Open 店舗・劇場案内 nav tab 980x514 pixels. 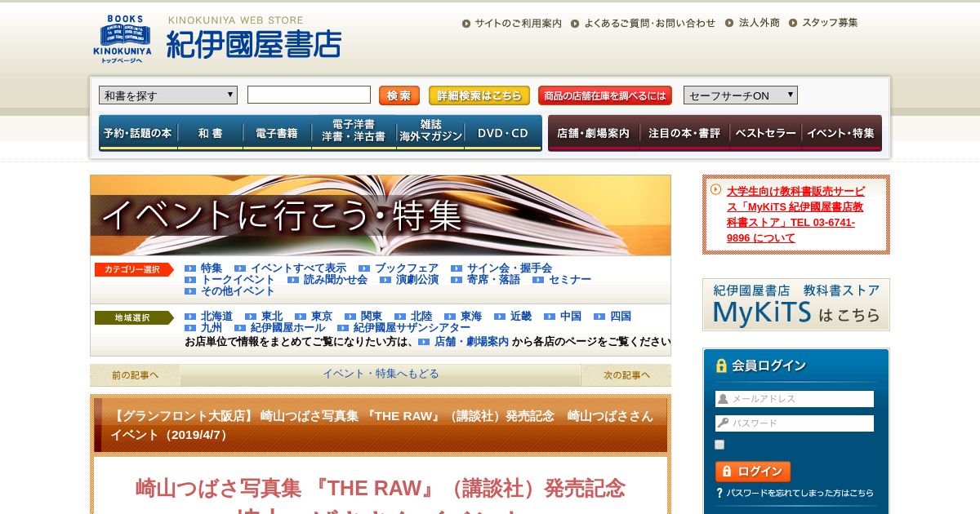[594, 133]
